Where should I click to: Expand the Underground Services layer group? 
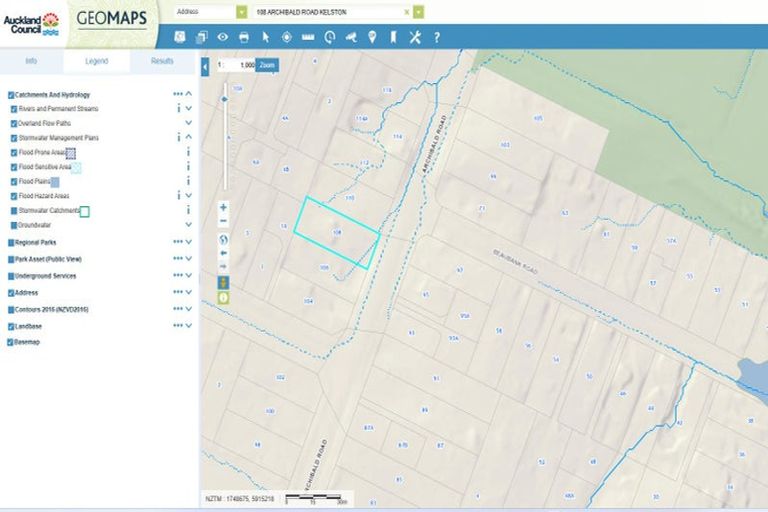pos(188,276)
